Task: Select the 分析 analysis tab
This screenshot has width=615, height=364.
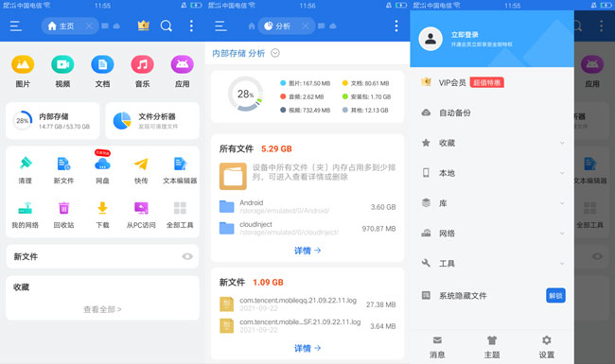Action: [x=277, y=26]
